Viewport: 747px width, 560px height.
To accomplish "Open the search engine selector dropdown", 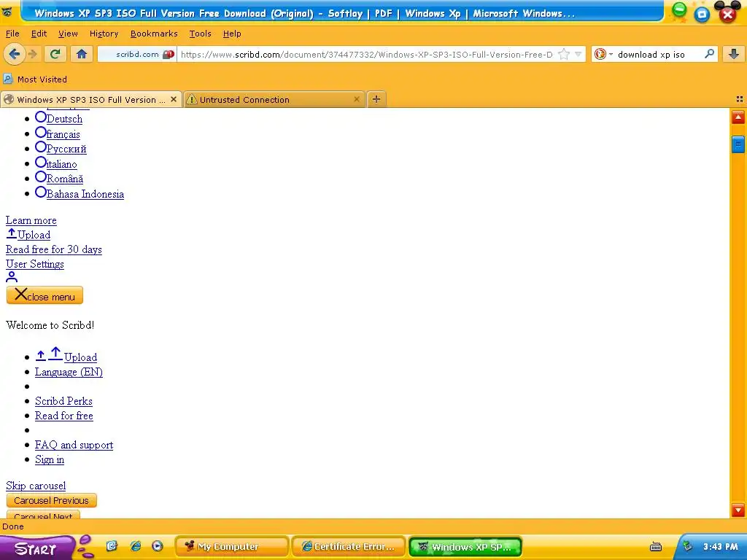I will point(603,54).
